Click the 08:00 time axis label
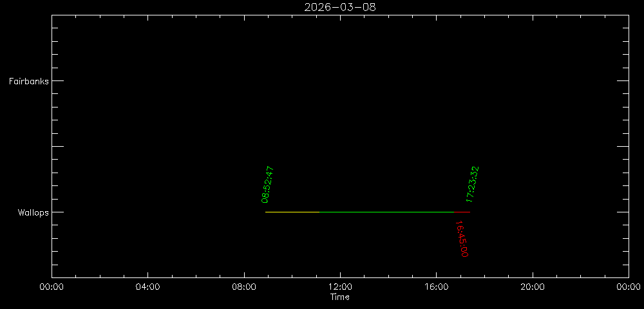Image resolution: width=644 pixels, height=309 pixels. (x=243, y=287)
